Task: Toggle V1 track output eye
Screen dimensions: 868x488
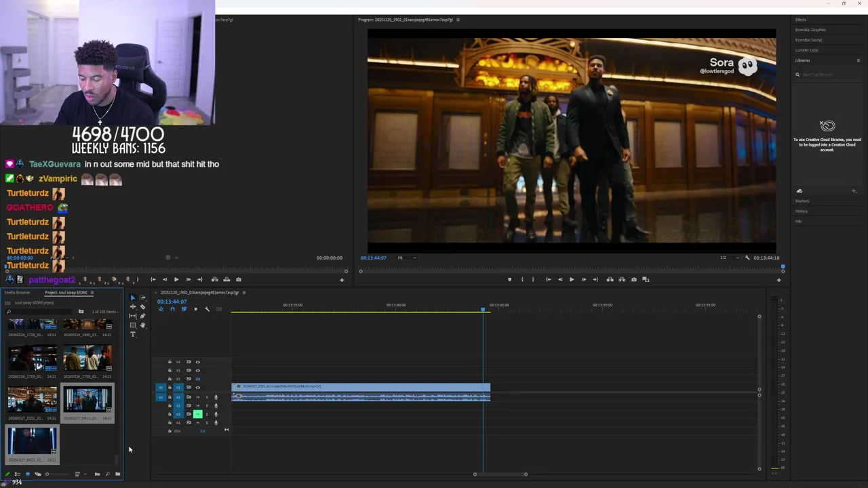Action: (198, 388)
